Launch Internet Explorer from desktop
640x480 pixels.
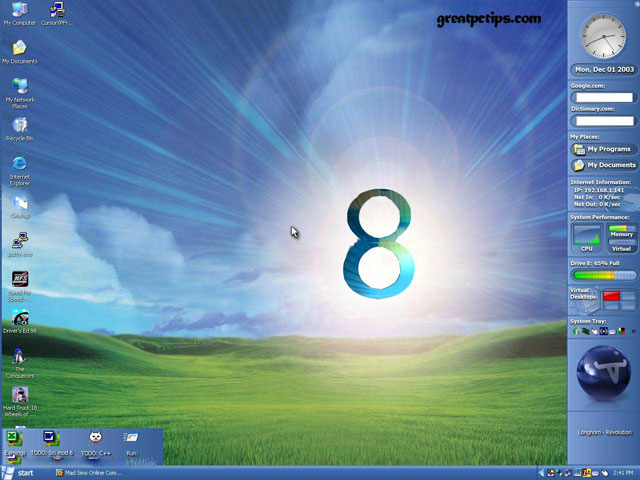tap(18, 164)
